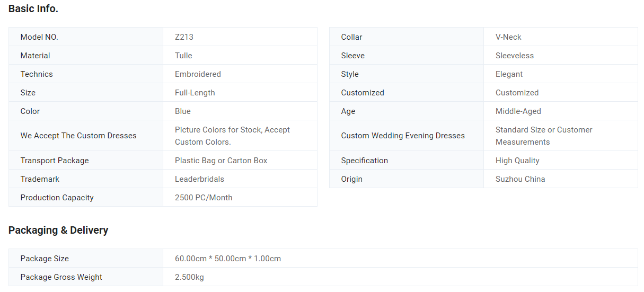
Task: Click the High Quality specification value
Action: tap(517, 161)
